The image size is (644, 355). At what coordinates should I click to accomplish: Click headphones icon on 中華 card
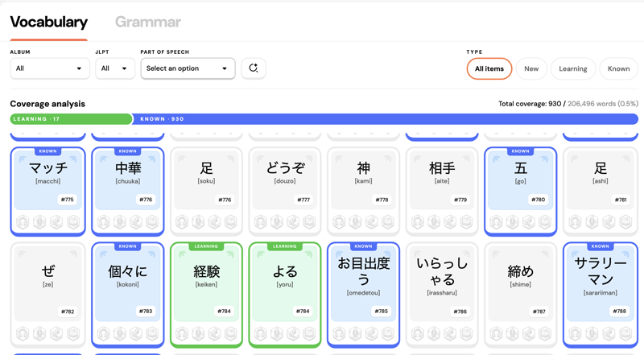tap(103, 222)
